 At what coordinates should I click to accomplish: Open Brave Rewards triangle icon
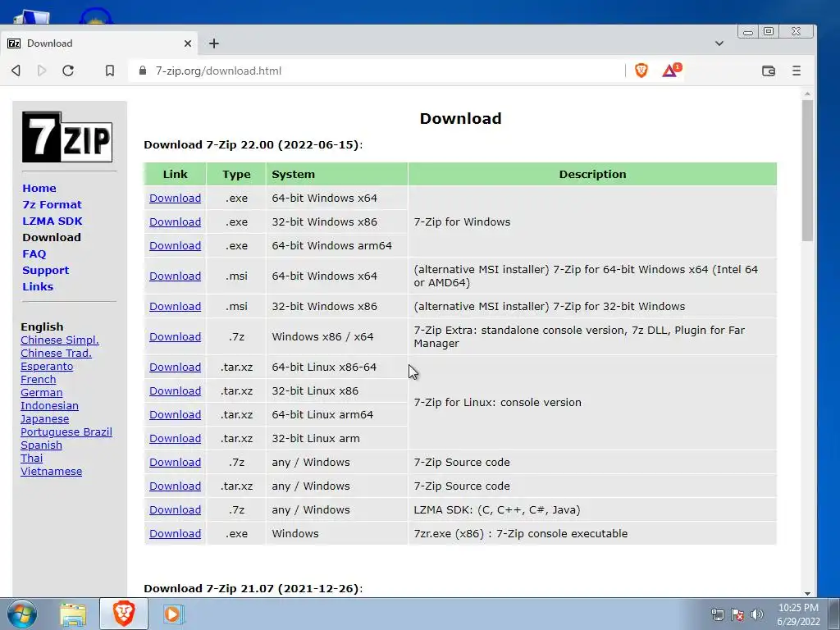[671, 71]
